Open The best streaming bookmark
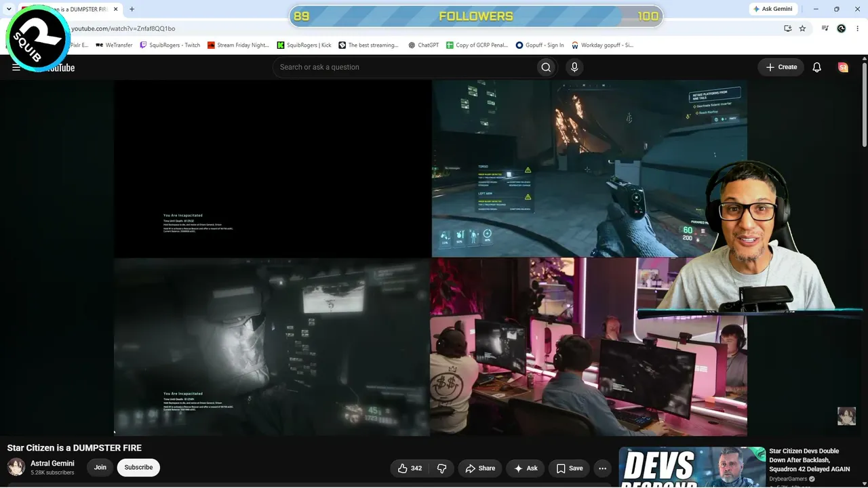 point(368,45)
